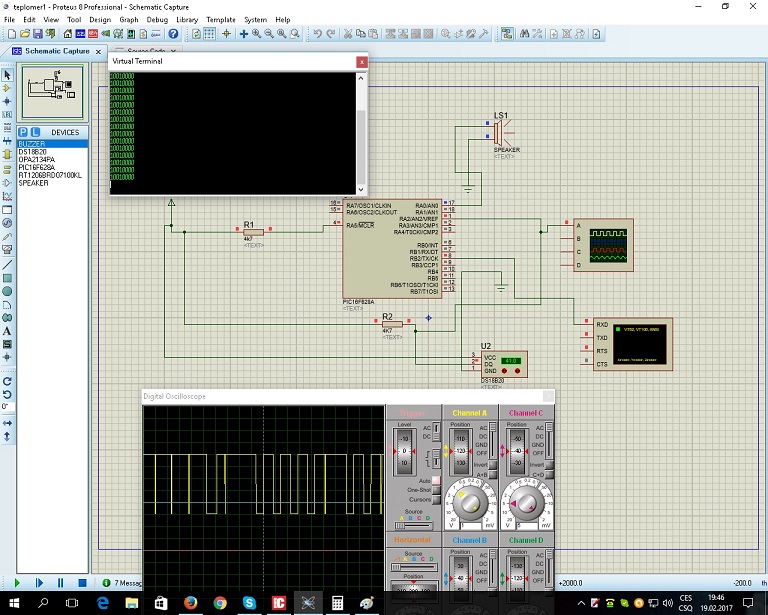Viewport: 768px width, 615px height.
Task: Click the 'P' pick devices button
Action: tap(24, 132)
